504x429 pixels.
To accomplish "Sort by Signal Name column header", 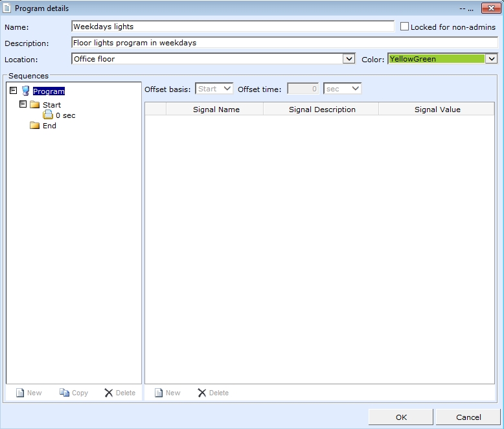I will pyautogui.click(x=216, y=110).
